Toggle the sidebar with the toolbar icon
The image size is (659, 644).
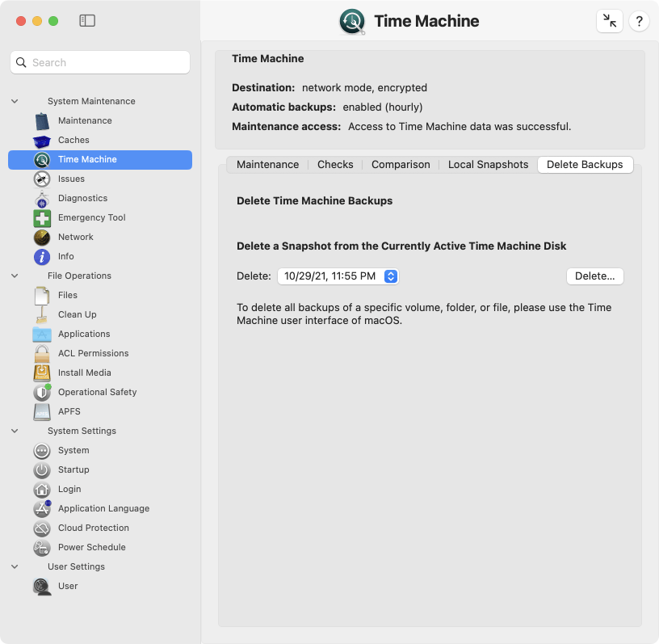pyautogui.click(x=87, y=21)
